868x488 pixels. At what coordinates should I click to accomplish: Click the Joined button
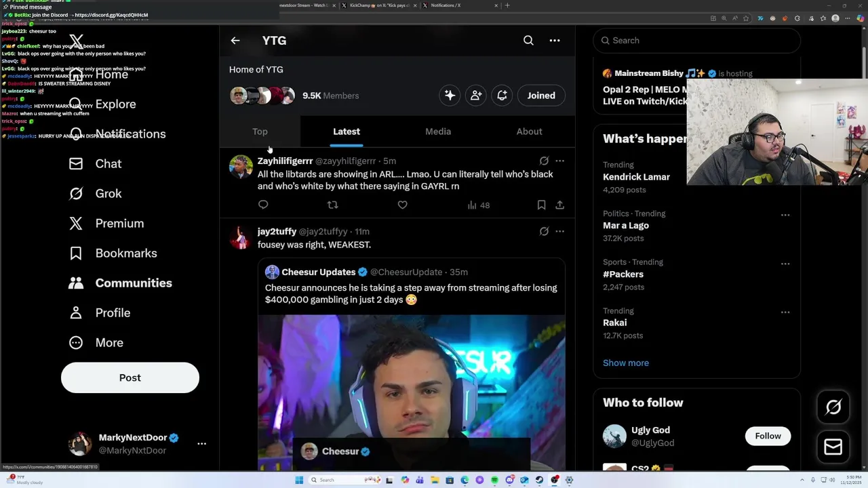(x=541, y=96)
